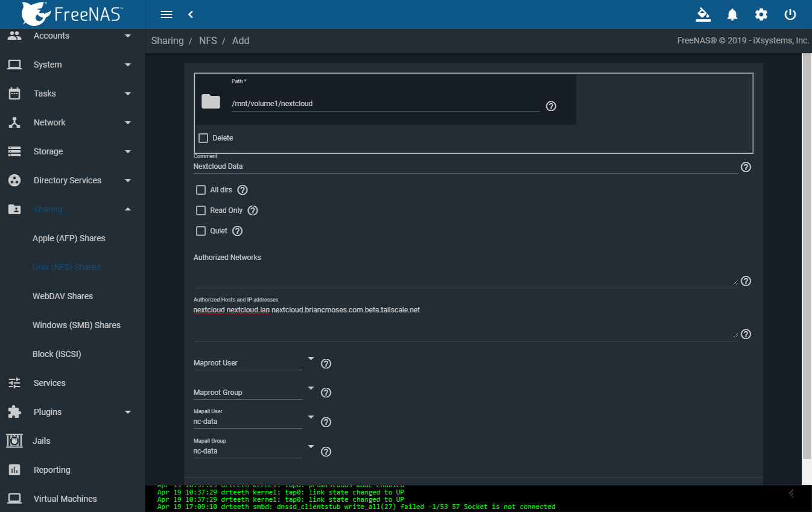Show help for the Path field

click(x=551, y=106)
